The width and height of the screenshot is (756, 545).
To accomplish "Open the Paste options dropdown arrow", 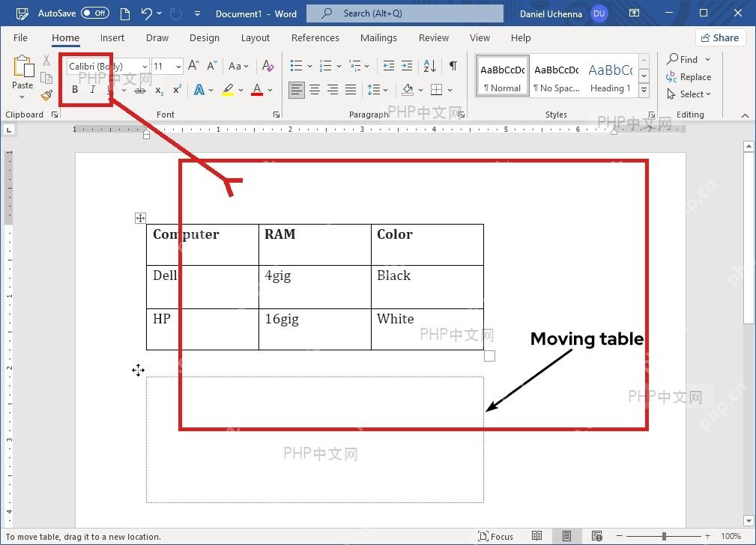I will point(22,97).
